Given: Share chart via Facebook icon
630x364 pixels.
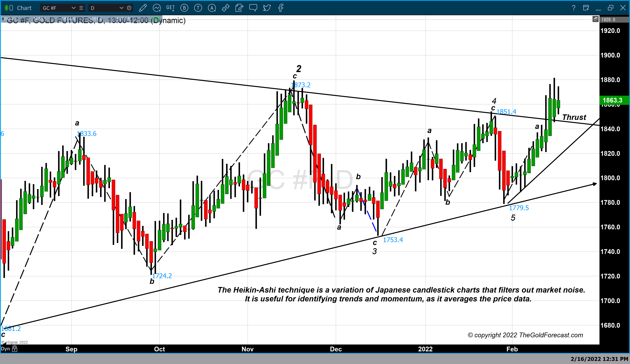Looking at the screenshot, I should point(281,8).
